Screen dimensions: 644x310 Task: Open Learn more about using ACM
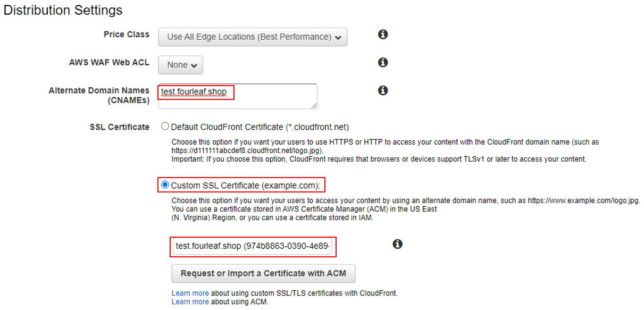(x=190, y=301)
